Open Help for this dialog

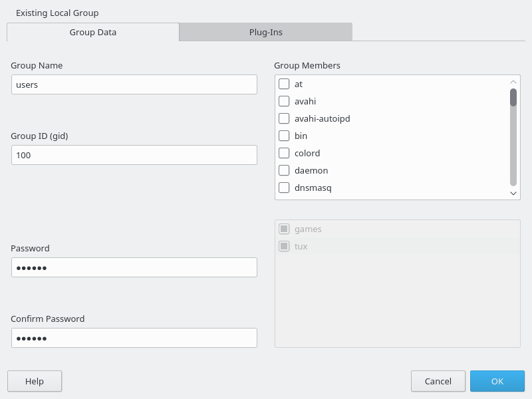[35, 381]
